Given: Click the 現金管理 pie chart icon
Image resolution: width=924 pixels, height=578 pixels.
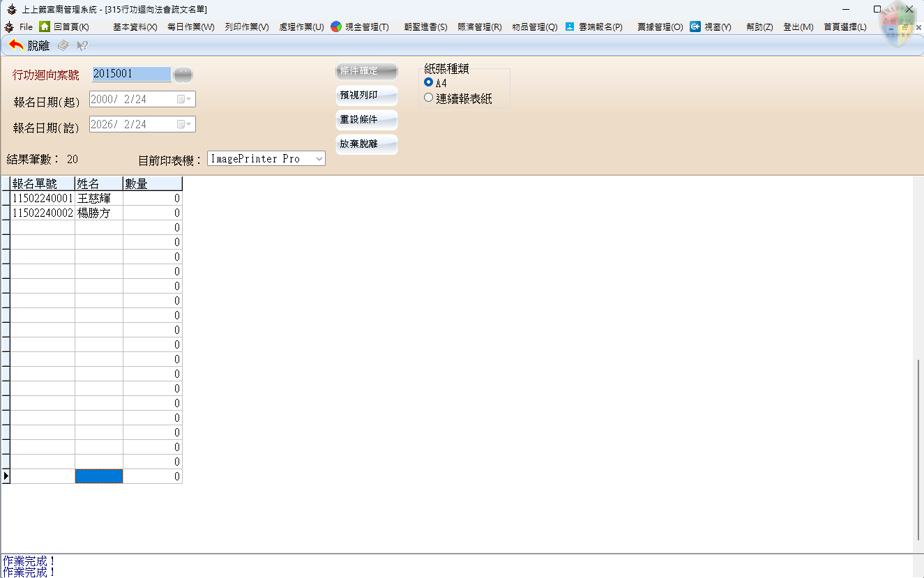Looking at the screenshot, I should click(x=336, y=26).
